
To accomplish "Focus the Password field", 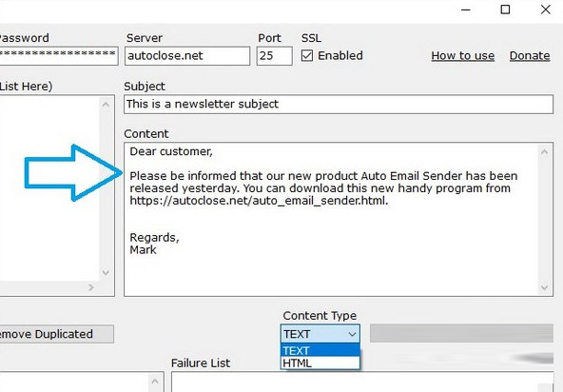I will pyautogui.click(x=59, y=56).
